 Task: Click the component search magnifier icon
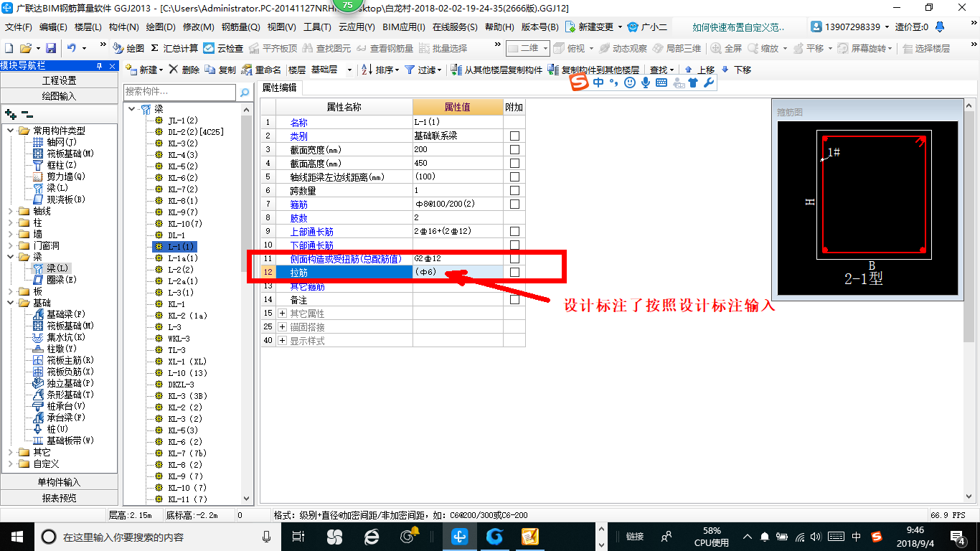(245, 92)
